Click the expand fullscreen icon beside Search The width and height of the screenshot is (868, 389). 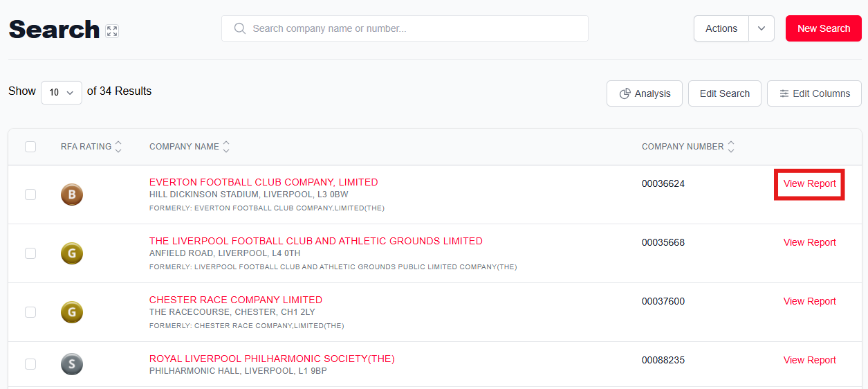112,31
